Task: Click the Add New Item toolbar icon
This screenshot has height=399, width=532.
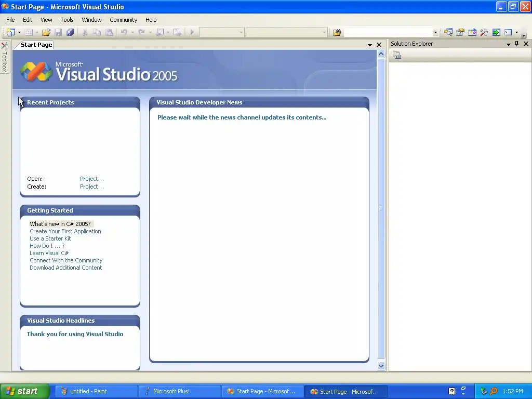Action: [29, 32]
